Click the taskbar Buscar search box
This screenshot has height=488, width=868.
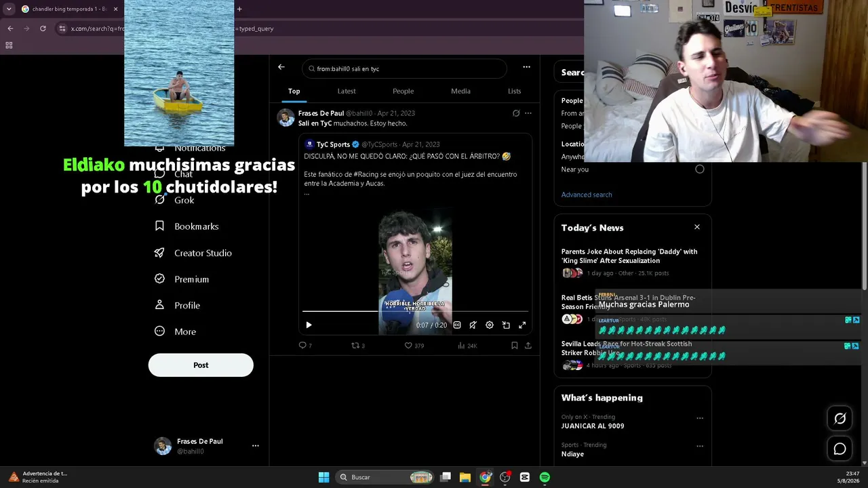pyautogui.click(x=385, y=477)
